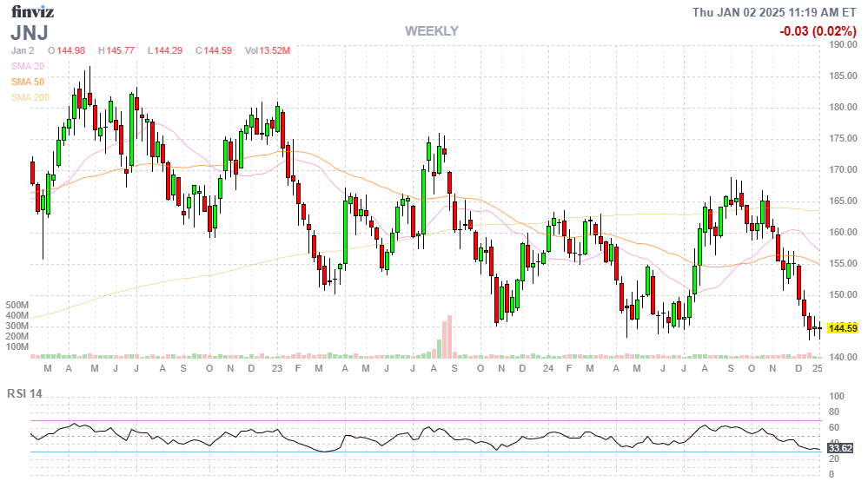Click the 25 year marker on time axis

pos(817,368)
